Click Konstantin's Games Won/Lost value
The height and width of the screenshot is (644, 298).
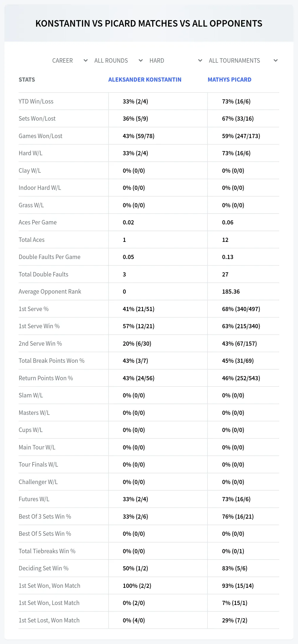tap(138, 136)
